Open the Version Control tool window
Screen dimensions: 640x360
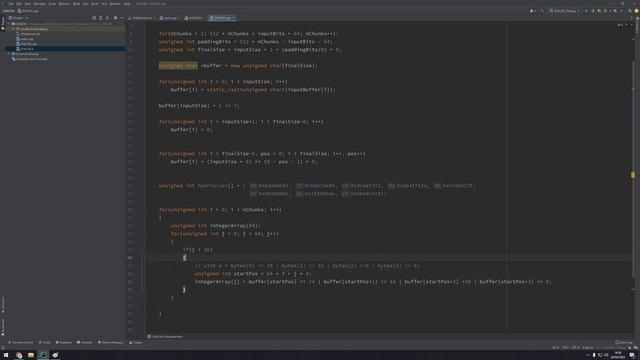[x=20, y=342]
